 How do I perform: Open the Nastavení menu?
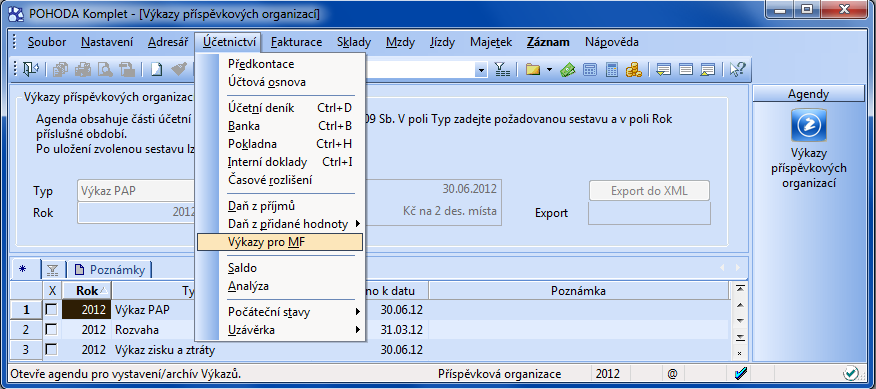click(107, 42)
